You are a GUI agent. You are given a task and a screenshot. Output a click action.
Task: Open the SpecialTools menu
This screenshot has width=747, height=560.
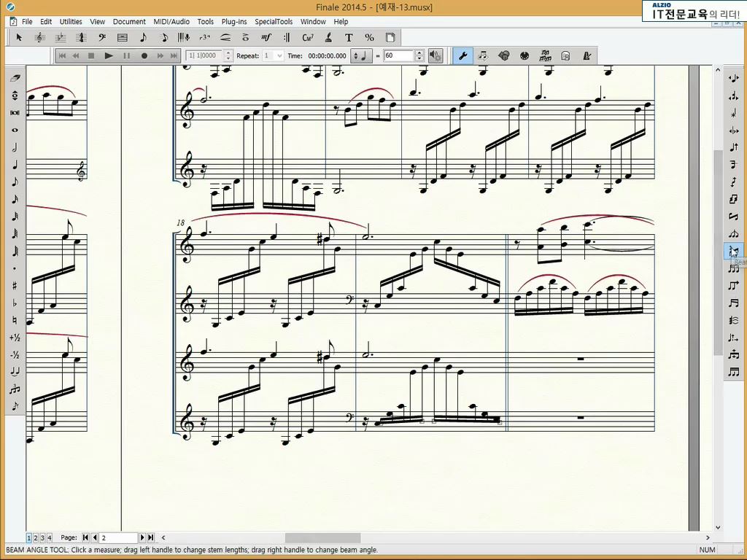pyautogui.click(x=274, y=21)
